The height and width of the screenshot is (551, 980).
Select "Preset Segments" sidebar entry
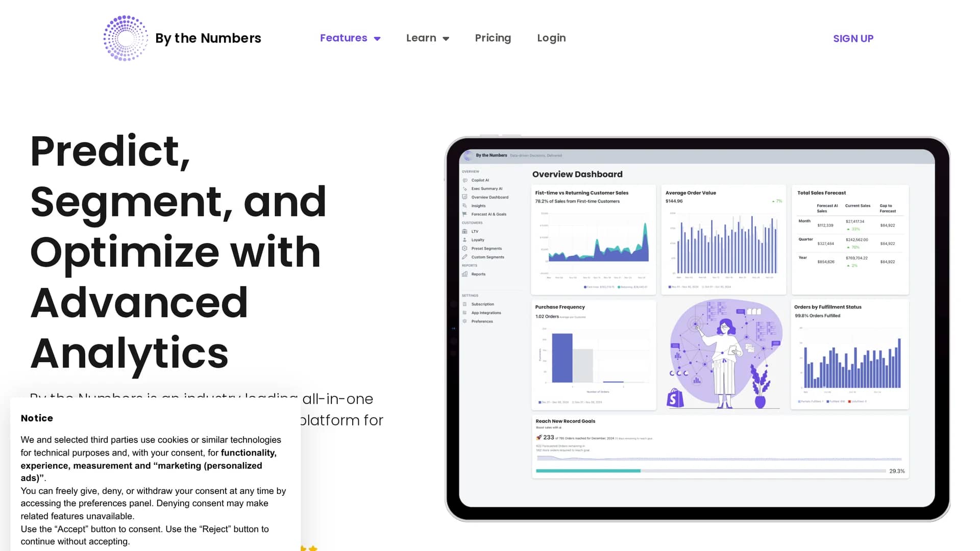point(486,248)
